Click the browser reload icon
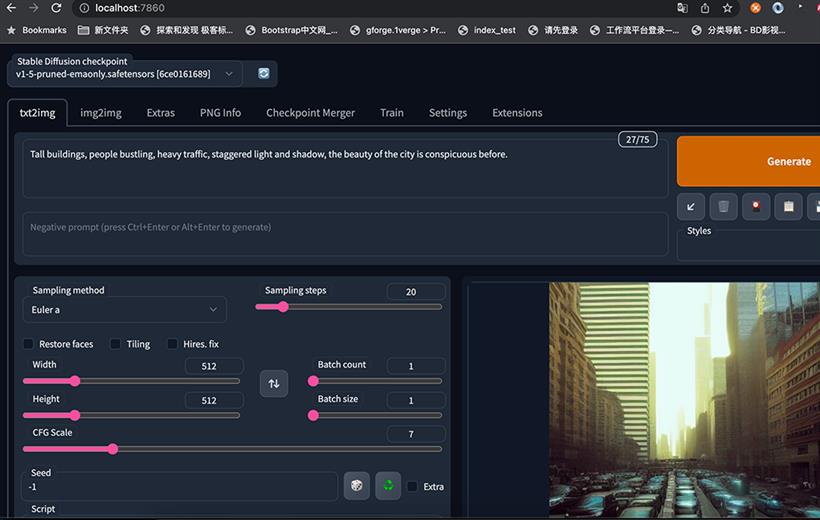This screenshot has height=520, width=820. pos(56,8)
